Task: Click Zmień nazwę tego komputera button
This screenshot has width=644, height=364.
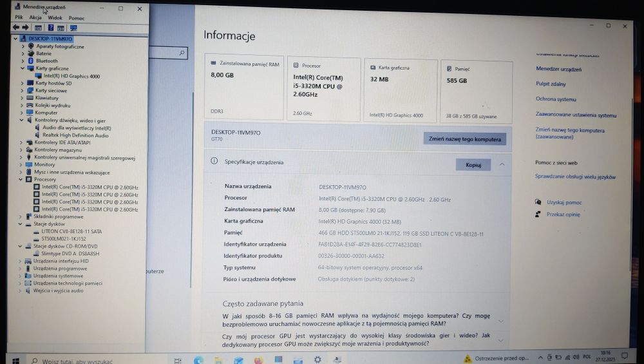Action: 465,139
